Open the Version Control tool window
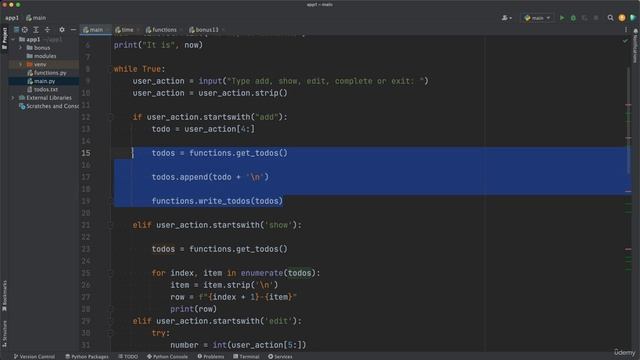The height and width of the screenshot is (360, 640). coord(34,356)
